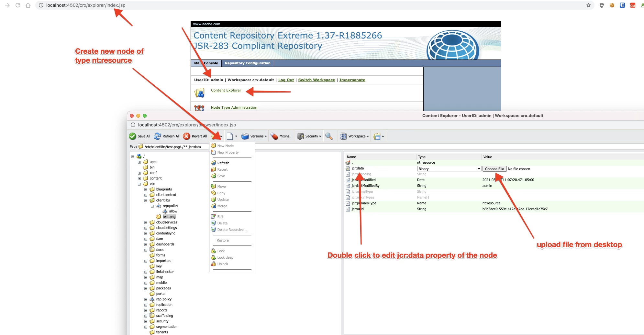This screenshot has width=644, height=335.
Task: Open the Security toolbar menu
Action: (309, 136)
